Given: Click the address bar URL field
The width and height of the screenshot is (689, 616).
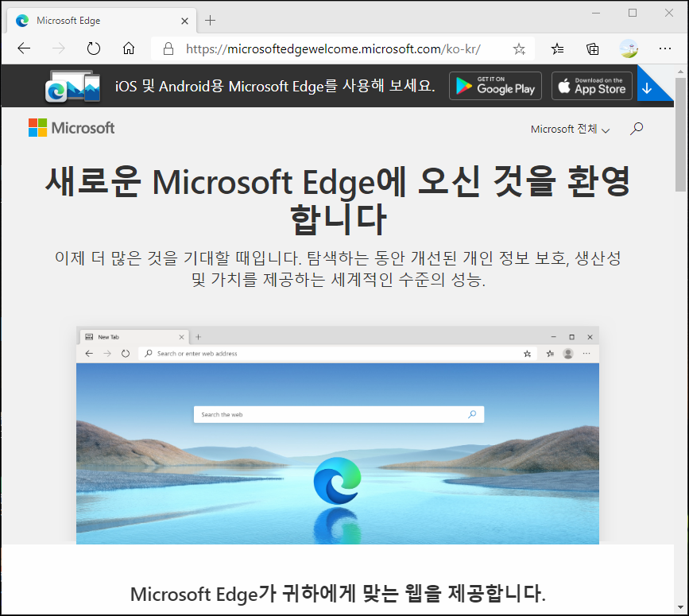Looking at the screenshot, I should click(x=333, y=48).
